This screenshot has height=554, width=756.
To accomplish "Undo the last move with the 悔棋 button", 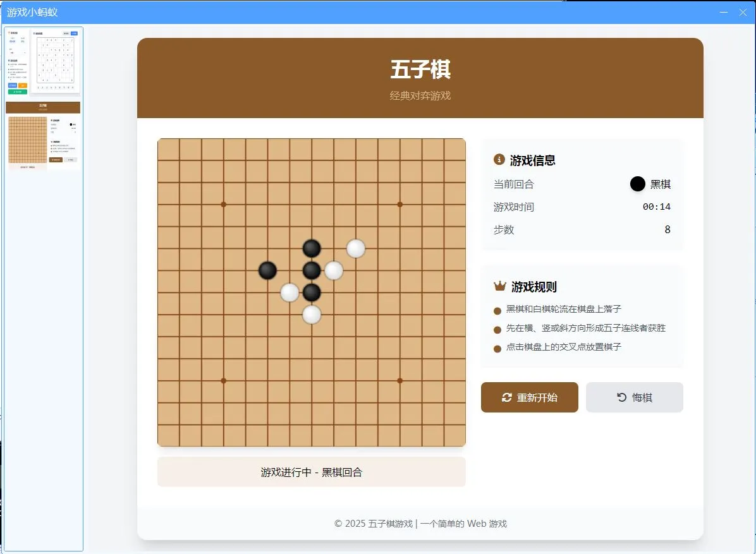I will pyautogui.click(x=634, y=397).
